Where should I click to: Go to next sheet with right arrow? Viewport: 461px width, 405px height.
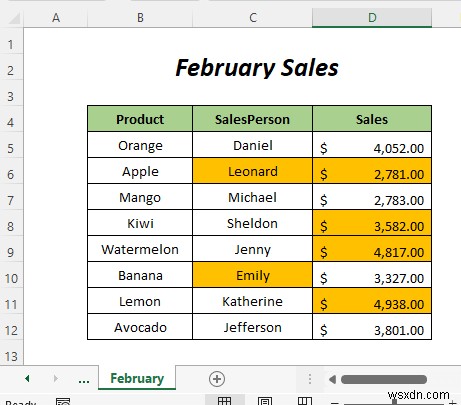(x=56, y=378)
